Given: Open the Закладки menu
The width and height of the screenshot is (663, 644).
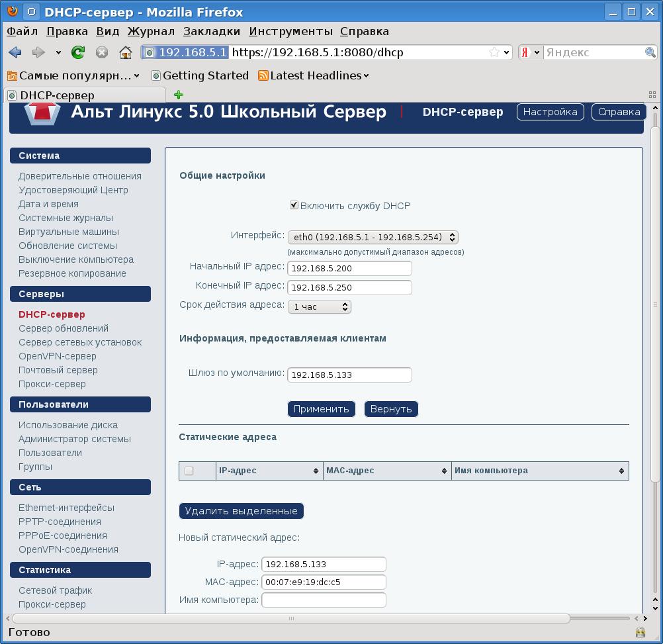Looking at the screenshot, I should [211, 31].
